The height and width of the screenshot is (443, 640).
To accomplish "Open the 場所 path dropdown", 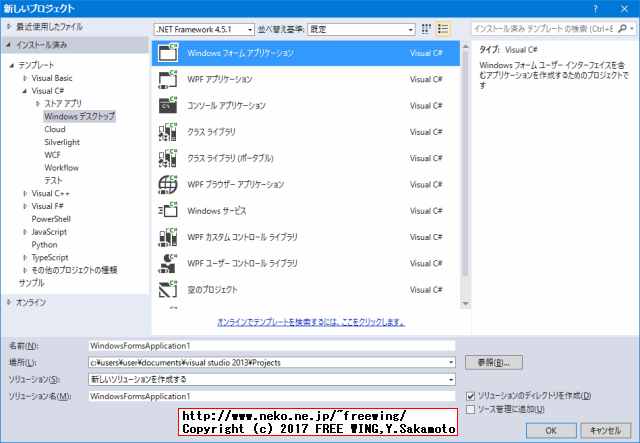I will pos(451,363).
